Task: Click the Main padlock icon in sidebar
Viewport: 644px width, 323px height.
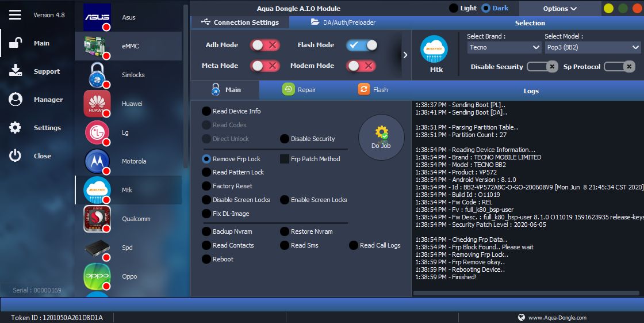Action: 16,43
